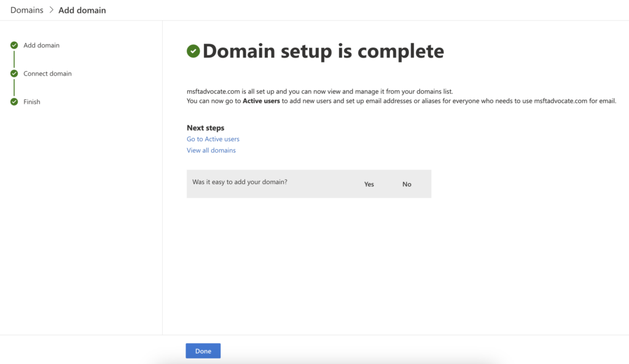
Task: Click the bold Active users text in description
Action: [262, 101]
